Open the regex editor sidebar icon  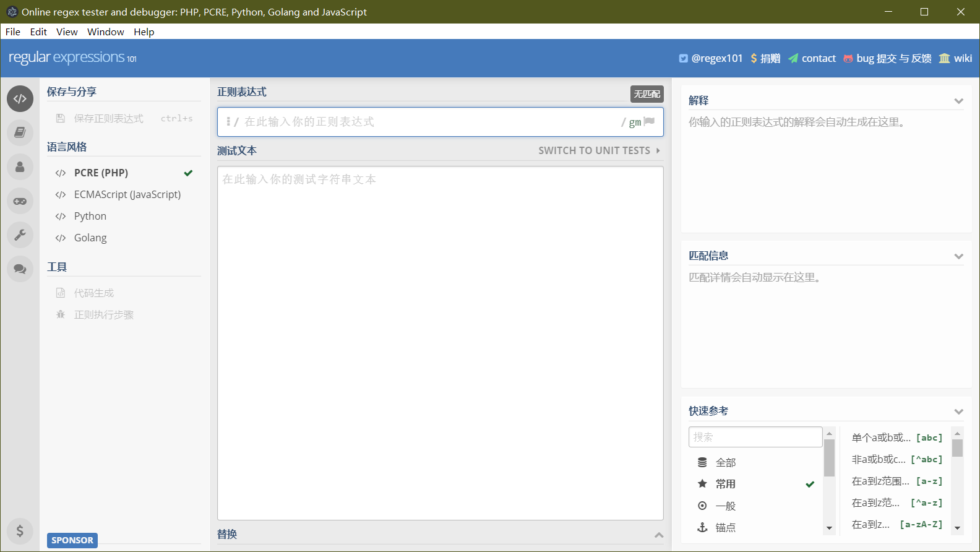click(x=20, y=98)
